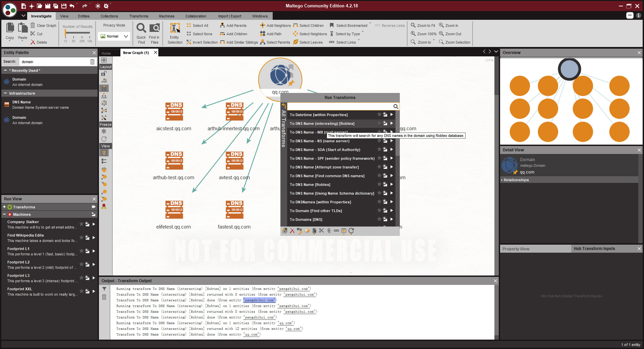Viewport: 644px width, 349px height.
Task: Star the To Domains [DNS] transform
Action: click(379, 219)
